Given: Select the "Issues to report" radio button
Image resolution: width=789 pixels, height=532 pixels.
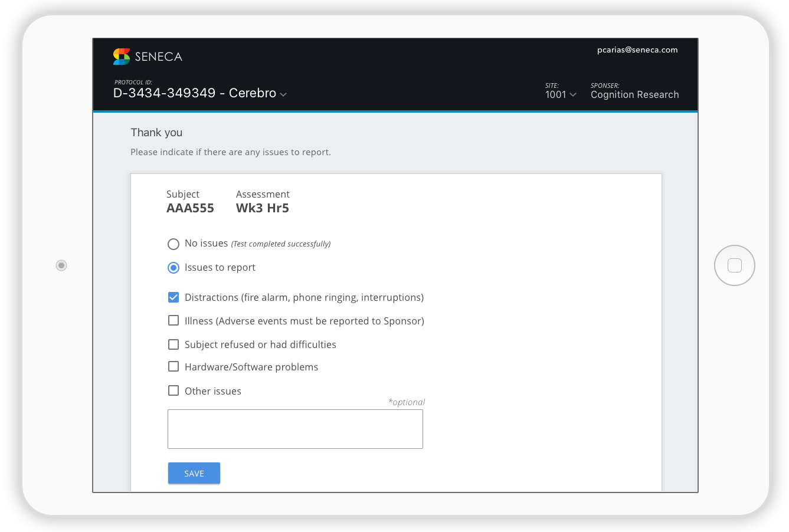Looking at the screenshot, I should tap(173, 267).
